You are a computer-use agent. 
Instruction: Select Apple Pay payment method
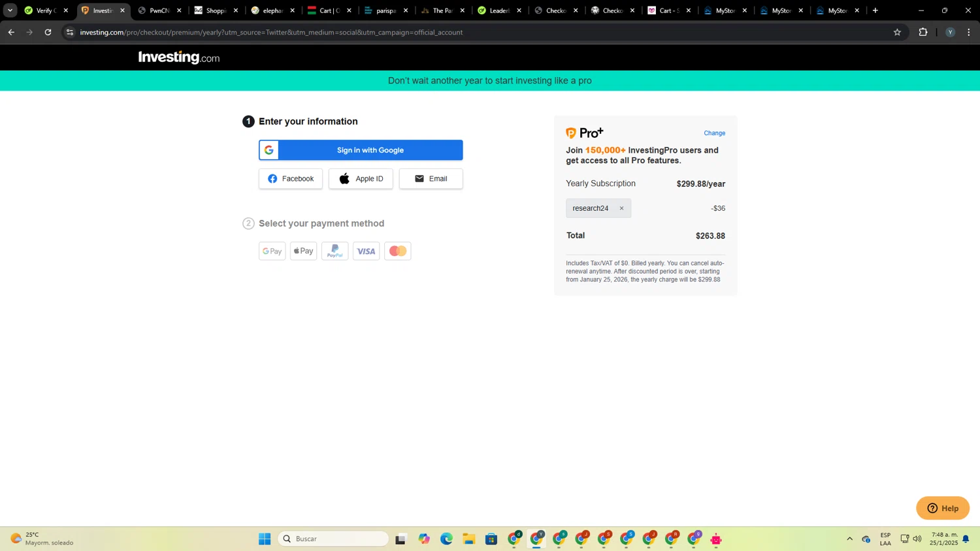(x=304, y=251)
